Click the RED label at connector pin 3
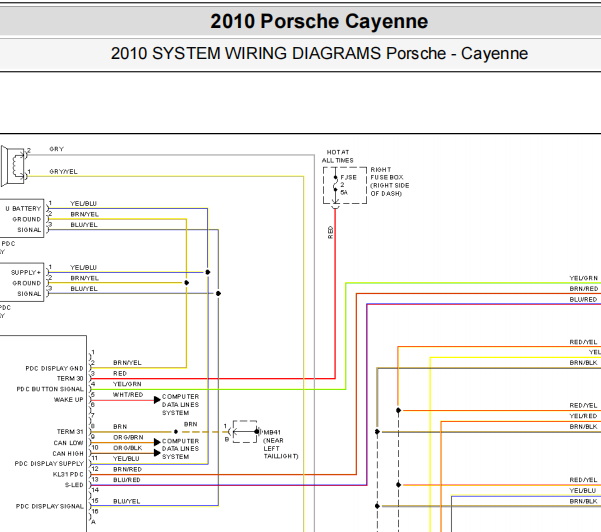Screen dimensions: 601x532 coord(120,373)
